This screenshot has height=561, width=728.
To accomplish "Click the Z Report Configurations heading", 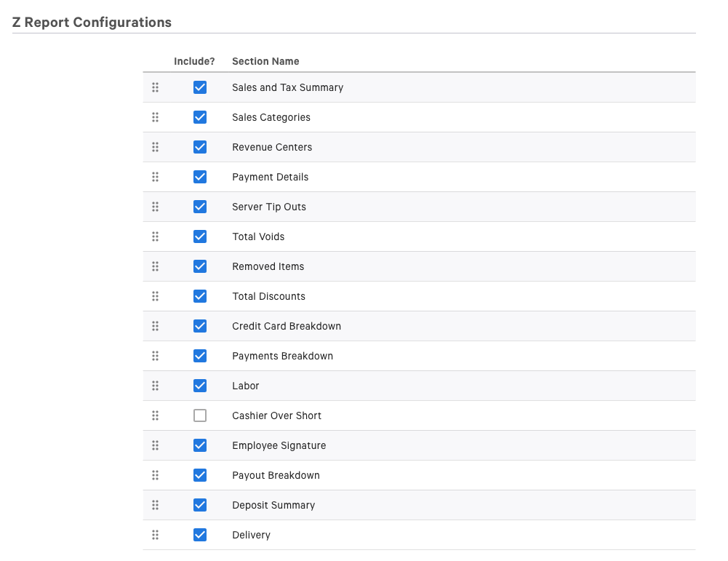I will (x=92, y=22).
